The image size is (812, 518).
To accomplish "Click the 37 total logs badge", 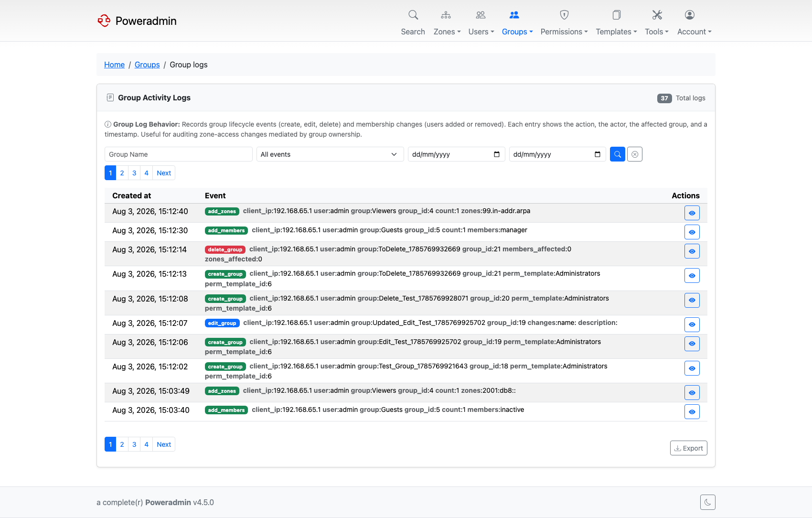I will (664, 98).
